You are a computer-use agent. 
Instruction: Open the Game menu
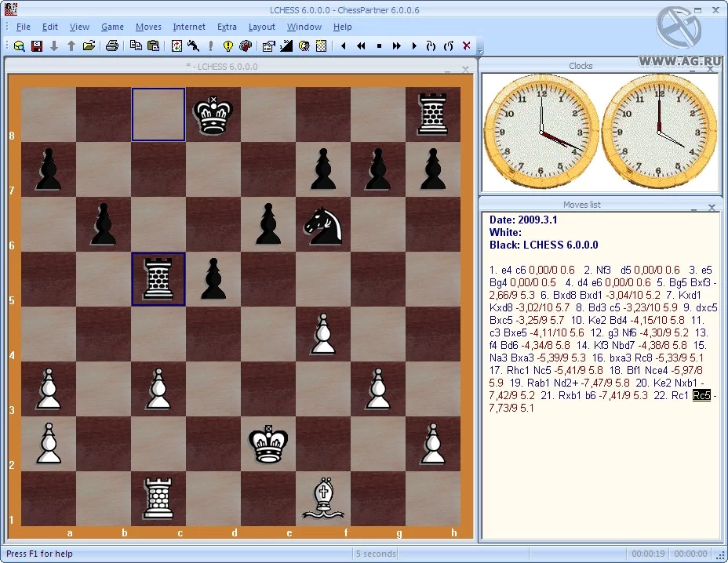[112, 27]
